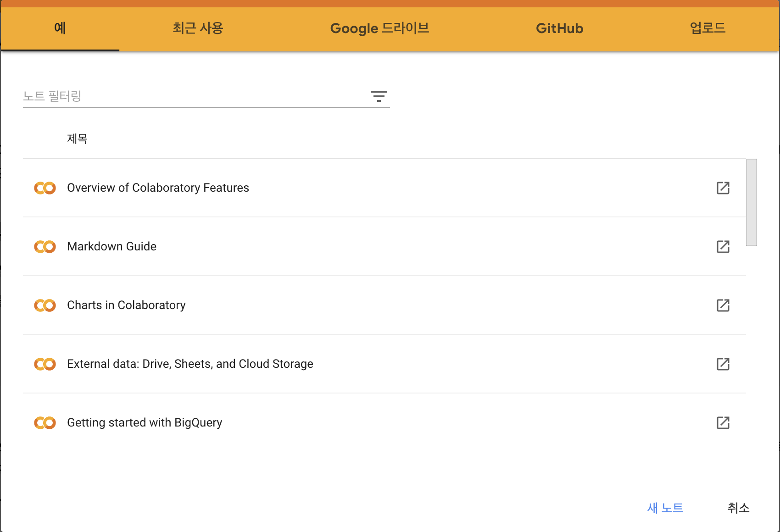Image resolution: width=780 pixels, height=532 pixels.
Task: Open the Google 드라이브 tab
Action: (379, 28)
